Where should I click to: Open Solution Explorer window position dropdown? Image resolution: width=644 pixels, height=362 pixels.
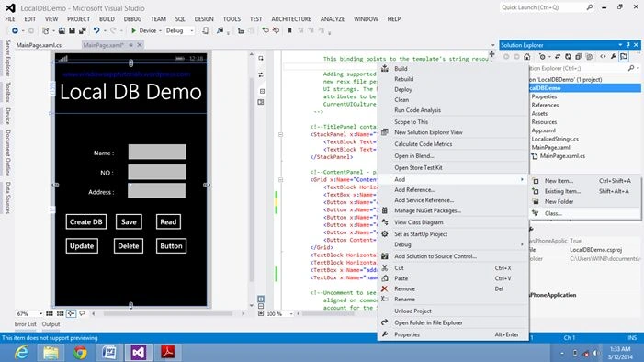click(620, 45)
